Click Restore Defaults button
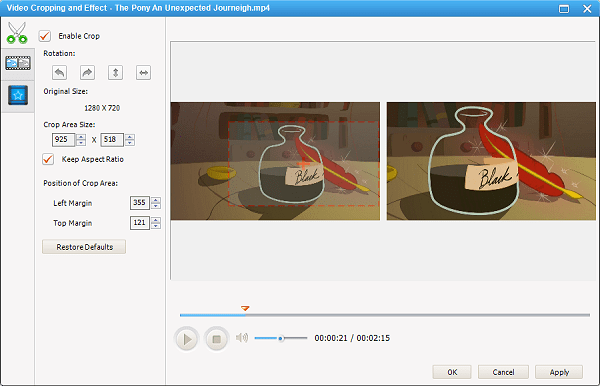This screenshot has width=600, height=386. pos(84,247)
